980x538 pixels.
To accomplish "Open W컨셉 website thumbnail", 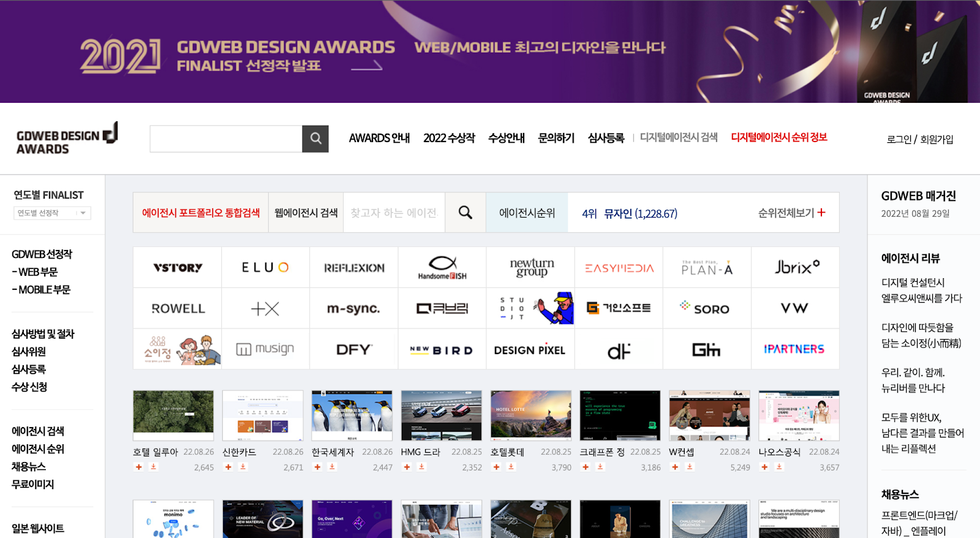I will (x=710, y=415).
